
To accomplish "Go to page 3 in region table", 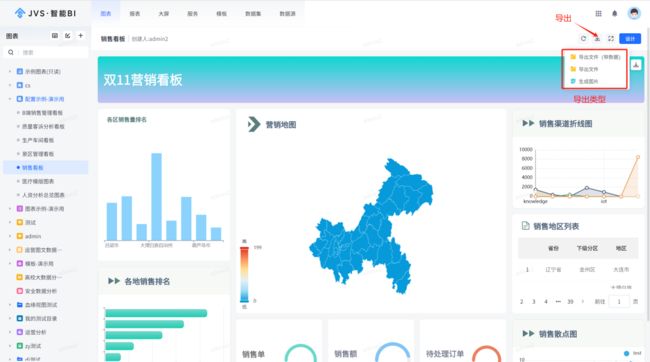I will [x=534, y=301].
